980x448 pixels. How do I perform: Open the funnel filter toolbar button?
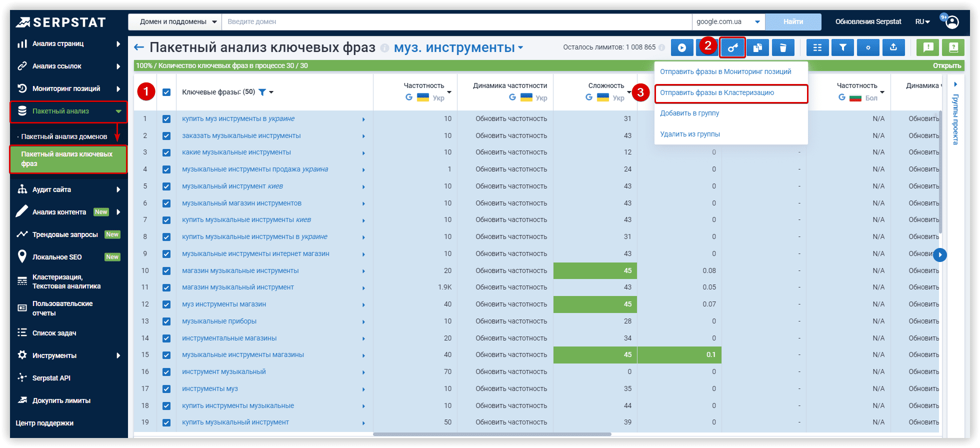(843, 48)
